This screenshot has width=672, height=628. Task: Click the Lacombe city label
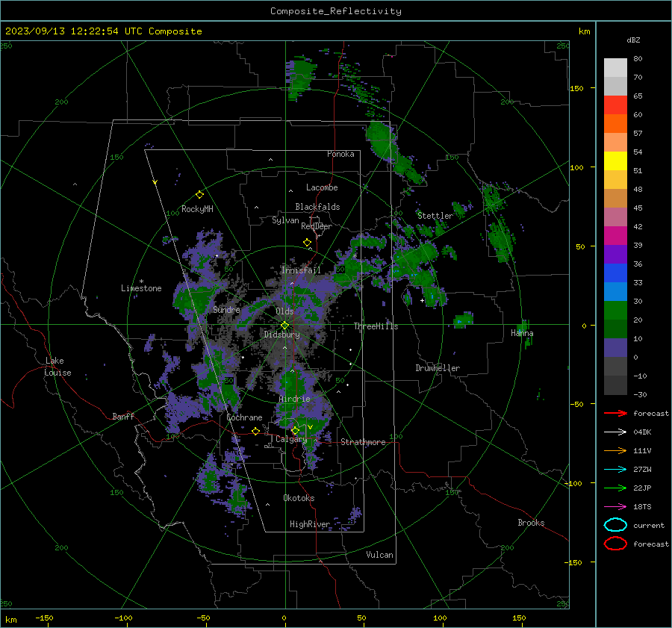tap(322, 187)
